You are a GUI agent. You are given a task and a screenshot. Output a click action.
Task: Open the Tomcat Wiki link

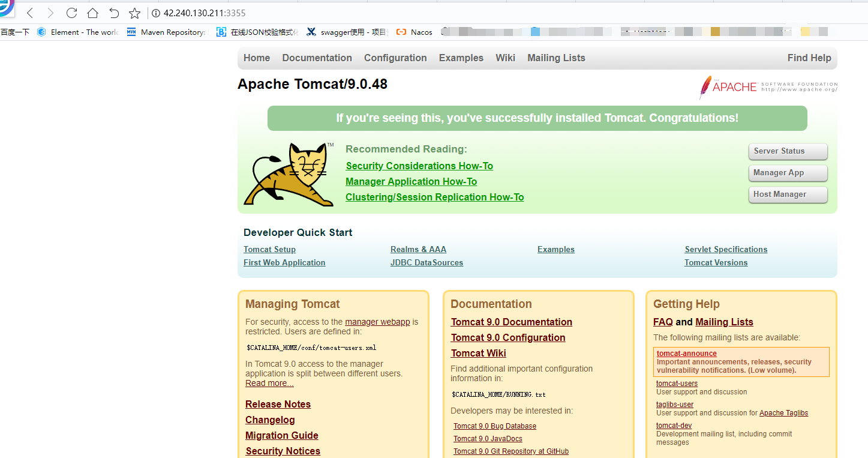point(479,354)
